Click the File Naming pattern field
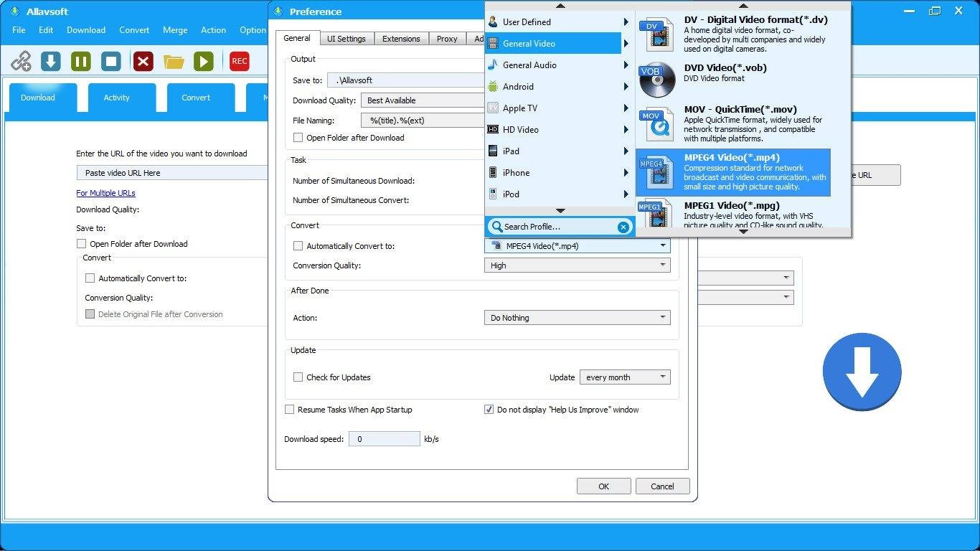The width and height of the screenshot is (980, 551). [423, 121]
